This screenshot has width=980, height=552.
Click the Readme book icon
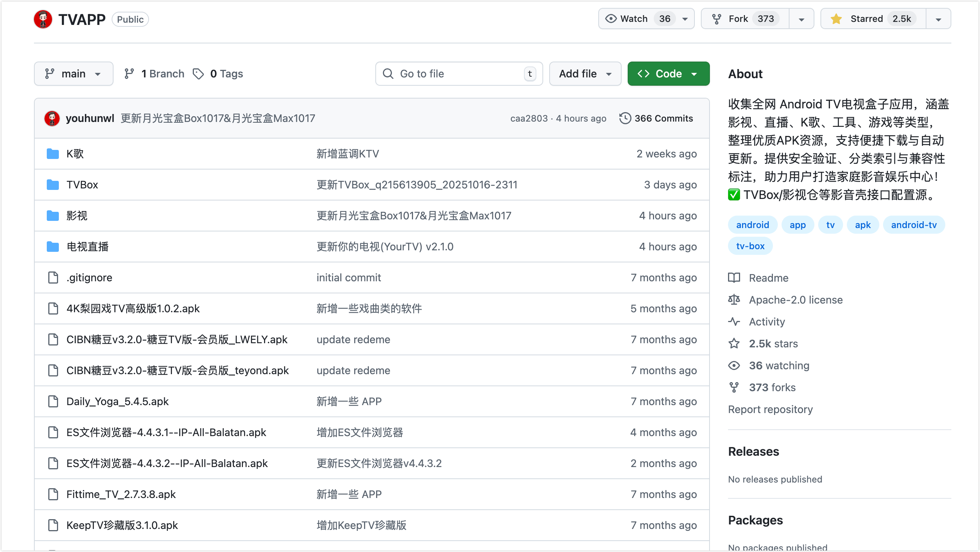coord(734,278)
